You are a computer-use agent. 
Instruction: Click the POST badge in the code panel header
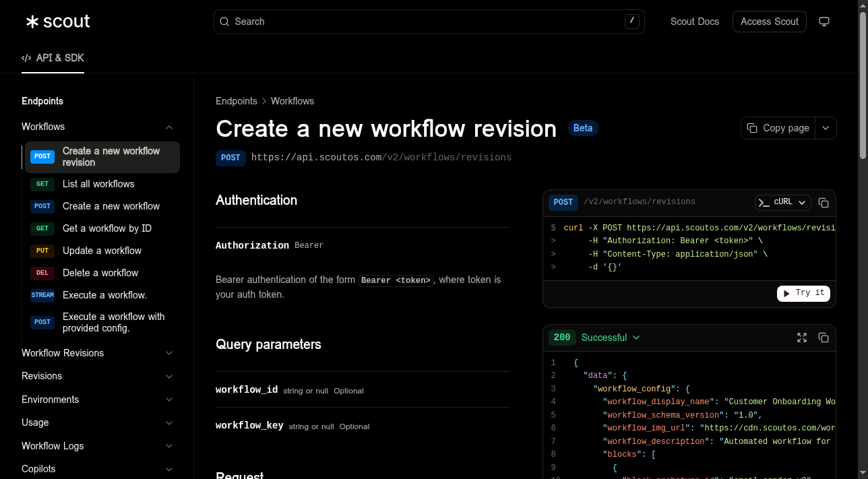point(563,202)
